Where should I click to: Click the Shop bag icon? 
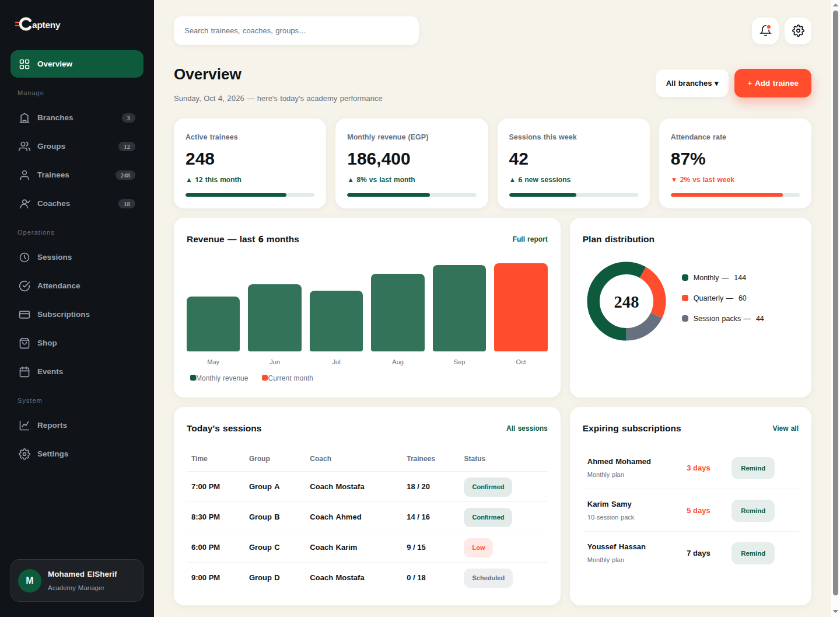pyautogui.click(x=24, y=343)
